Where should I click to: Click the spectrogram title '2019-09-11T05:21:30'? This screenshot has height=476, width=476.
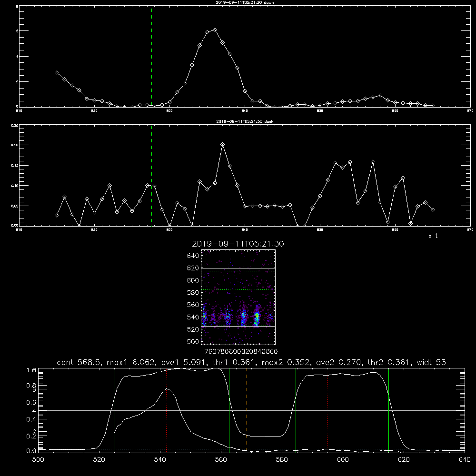click(238, 244)
